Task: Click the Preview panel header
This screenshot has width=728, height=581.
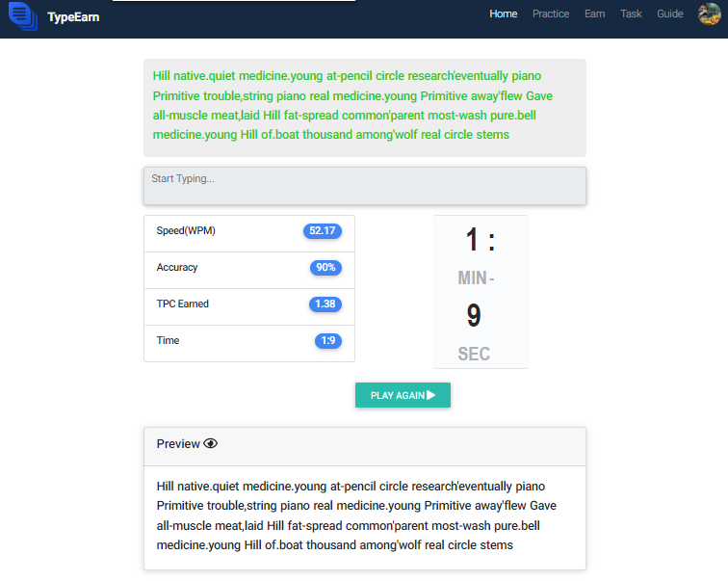Action: [x=364, y=446]
